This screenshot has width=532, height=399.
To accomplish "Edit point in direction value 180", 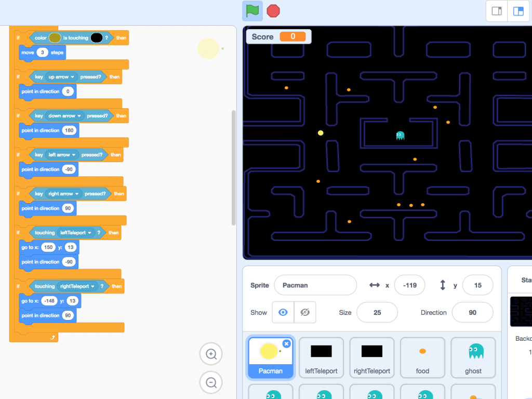I will (69, 130).
